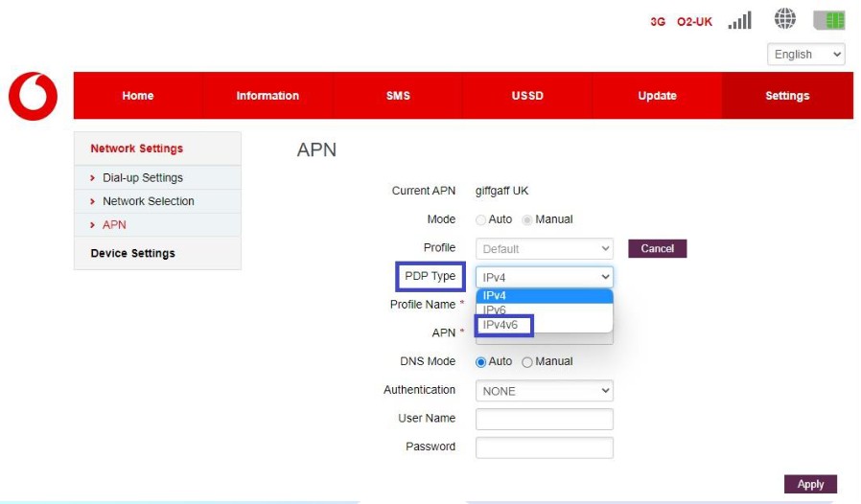Select Manual DNS Mode radio button
This screenshot has height=504, width=861.
(x=527, y=362)
